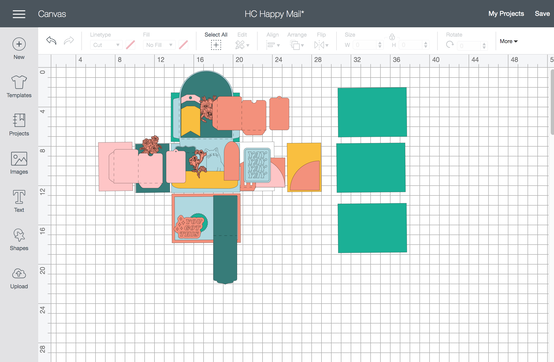Viewport: 554px width, 362px height.
Task: Open the Upload panel
Action: [19, 278]
